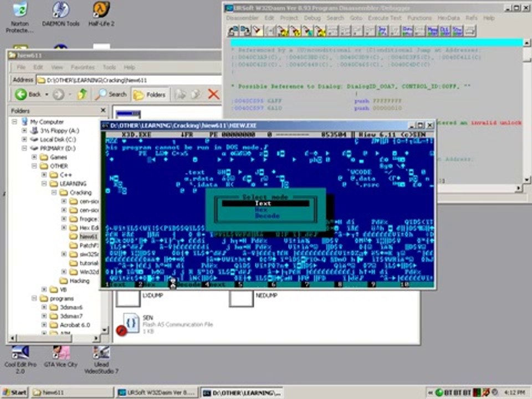Switch to hiew611 folder taskbar button
This screenshot has height=399, width=532.
pos(72,392)
